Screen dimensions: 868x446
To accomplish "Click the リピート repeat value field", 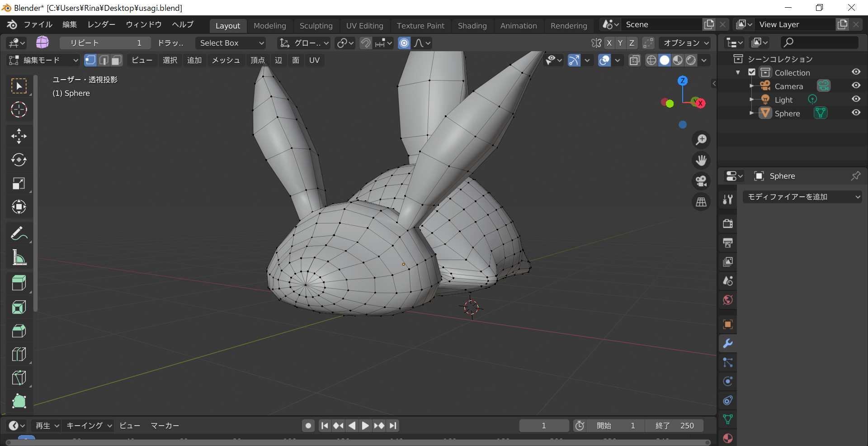I will (105, 43).
